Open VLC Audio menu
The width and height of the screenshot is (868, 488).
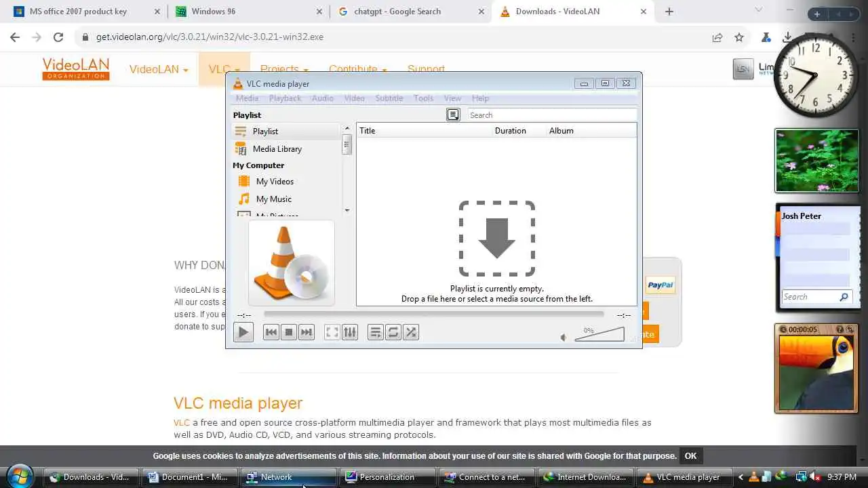(322, 98)
